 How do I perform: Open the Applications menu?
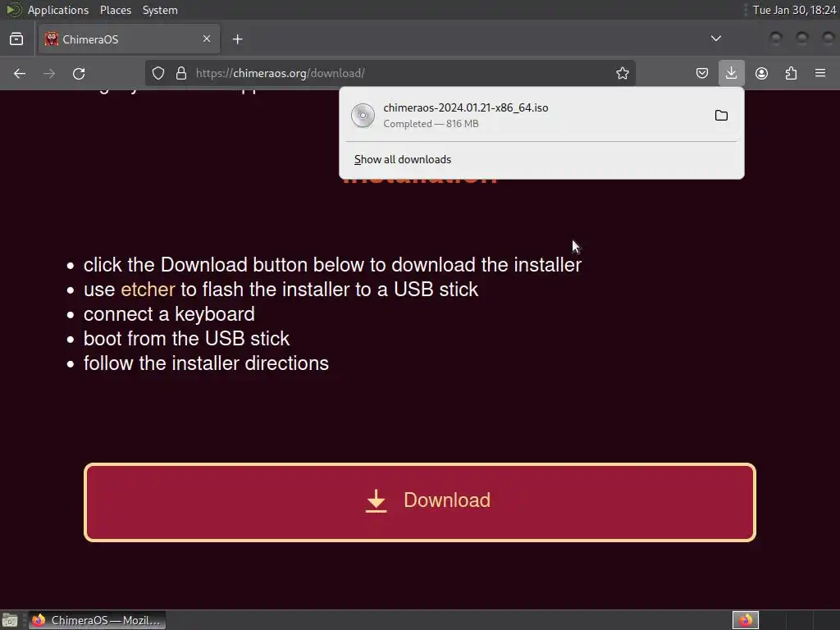pyautogui.click(x=58, y=10)
